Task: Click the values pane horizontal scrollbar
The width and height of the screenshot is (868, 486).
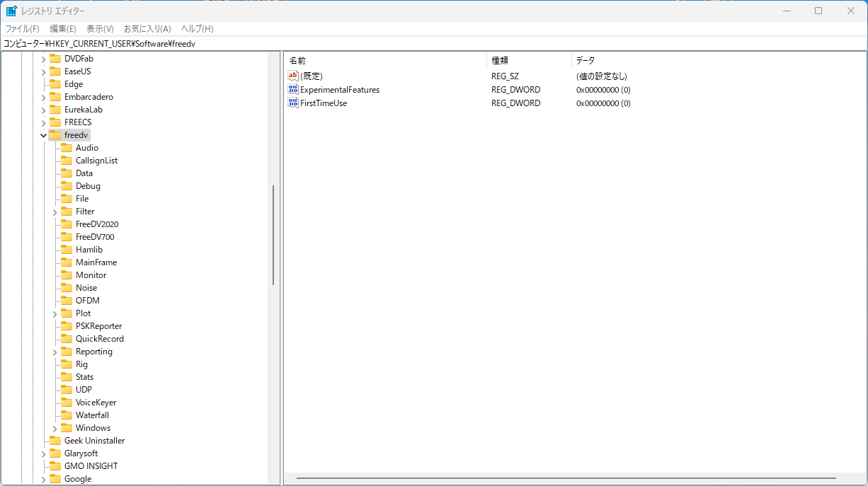Action: point(566,478)
